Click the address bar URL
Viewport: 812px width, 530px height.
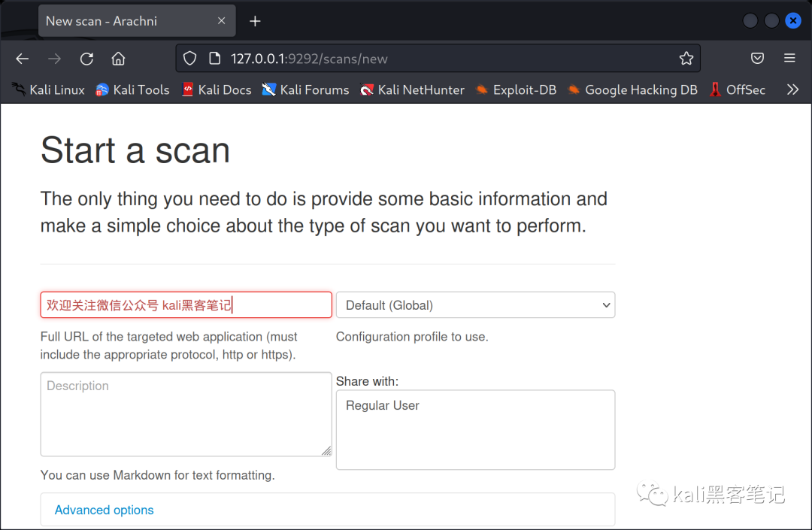click(x=309, y=59)
